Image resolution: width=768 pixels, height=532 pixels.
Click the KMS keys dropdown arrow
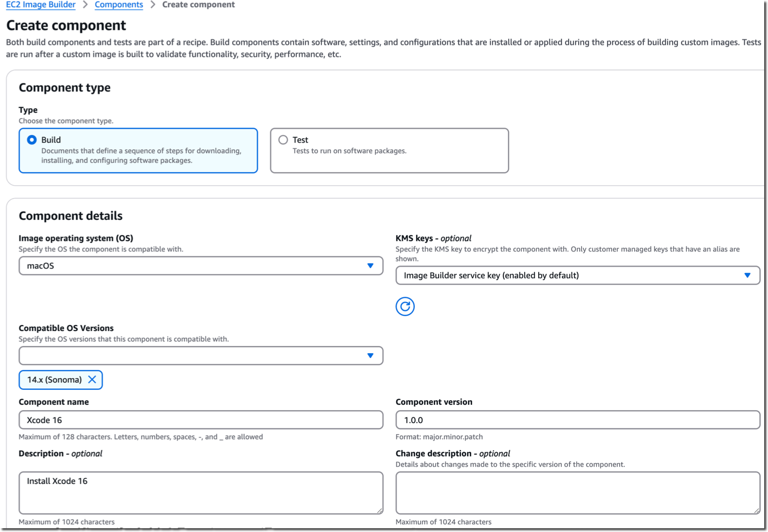tap(747, 275)
